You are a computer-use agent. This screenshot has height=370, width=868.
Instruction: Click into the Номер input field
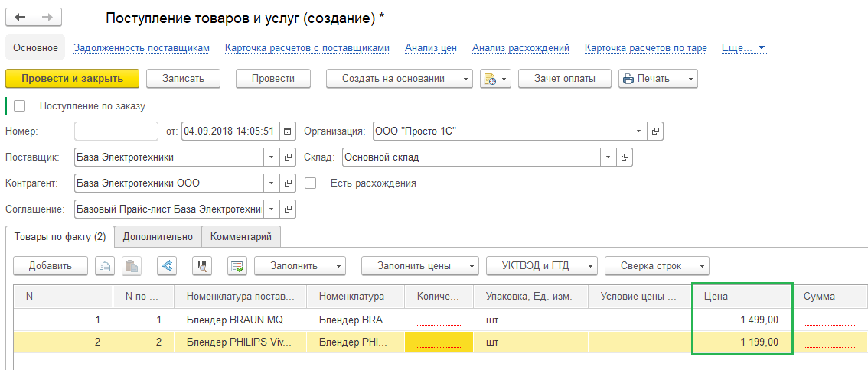116,131
